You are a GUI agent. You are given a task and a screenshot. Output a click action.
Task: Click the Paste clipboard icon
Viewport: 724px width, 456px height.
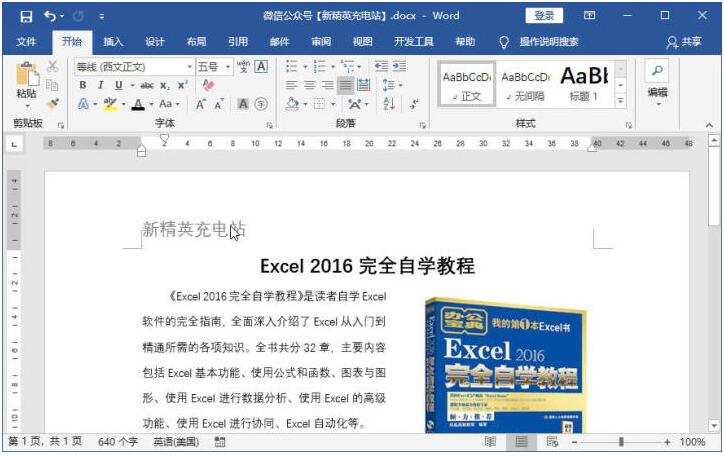pyautogui.click(x=27, y=75)
